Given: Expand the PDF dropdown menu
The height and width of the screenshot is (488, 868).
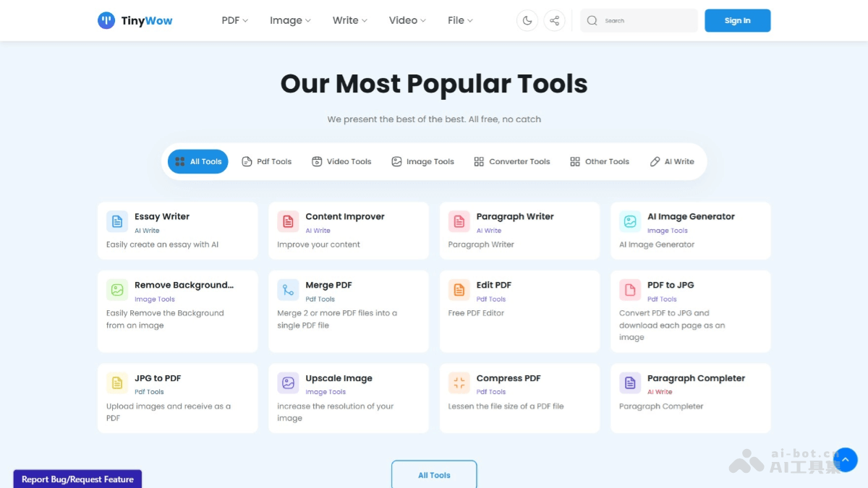Looking at the screenshot, I should pyautogui.click(x=234, y=20).
